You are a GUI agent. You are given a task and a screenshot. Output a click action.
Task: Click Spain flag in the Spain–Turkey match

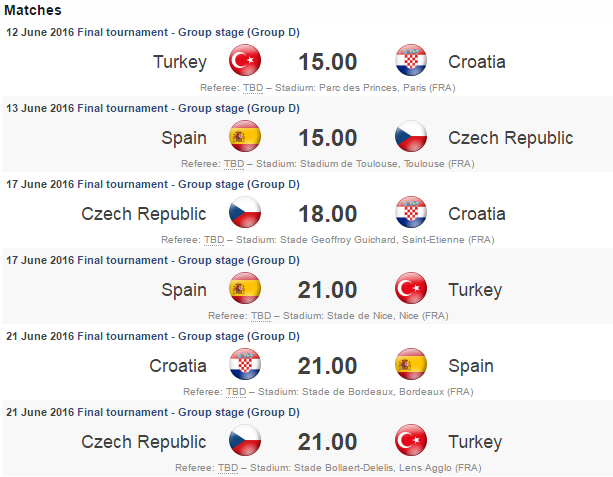[x=245, y=290]
